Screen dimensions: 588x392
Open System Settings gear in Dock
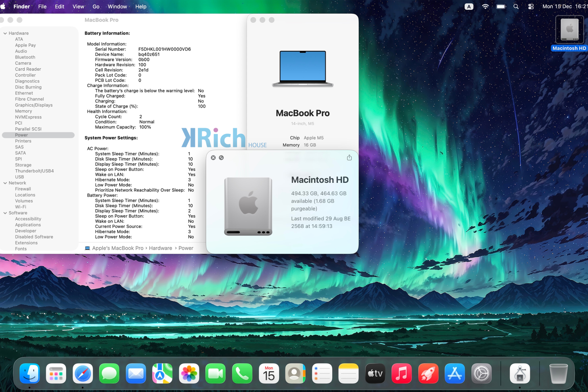click(481, 374)
